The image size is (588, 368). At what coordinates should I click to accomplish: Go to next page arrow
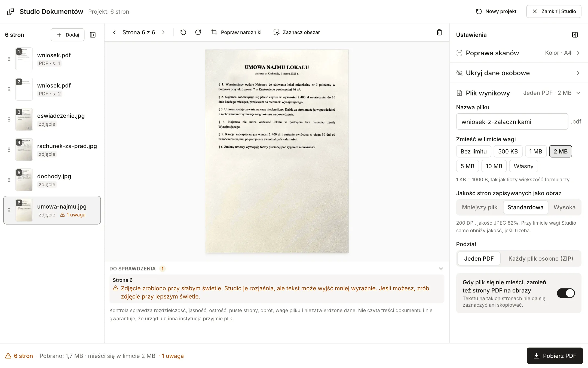pyautogui.click(x=163, y=32)
